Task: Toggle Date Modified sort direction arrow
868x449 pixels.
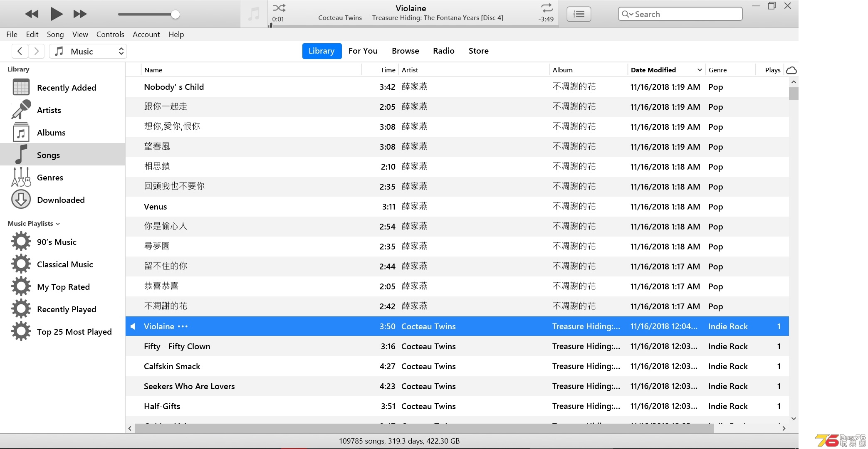Action: click(700, 70)
